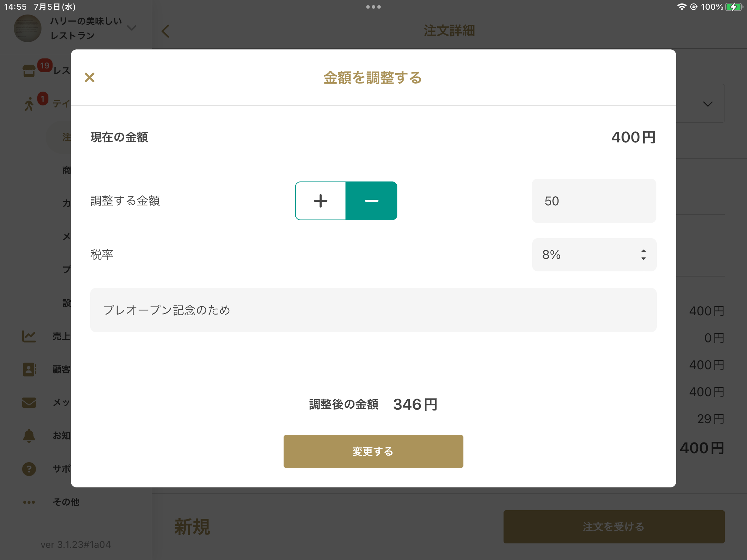This screenshot has height=560, width=747.
Task: Open the 税率 8% dropdown
Action: [x=594, y=255]
